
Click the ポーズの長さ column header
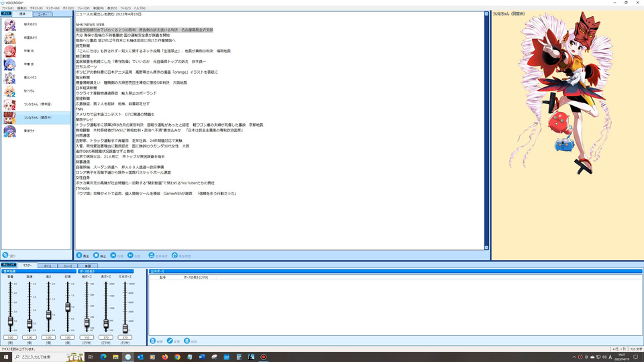[196, 278]
